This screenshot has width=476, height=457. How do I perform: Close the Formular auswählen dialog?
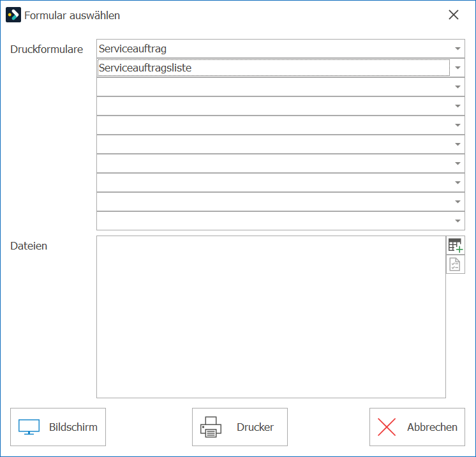pyautogui.click(x=454, y=15)
